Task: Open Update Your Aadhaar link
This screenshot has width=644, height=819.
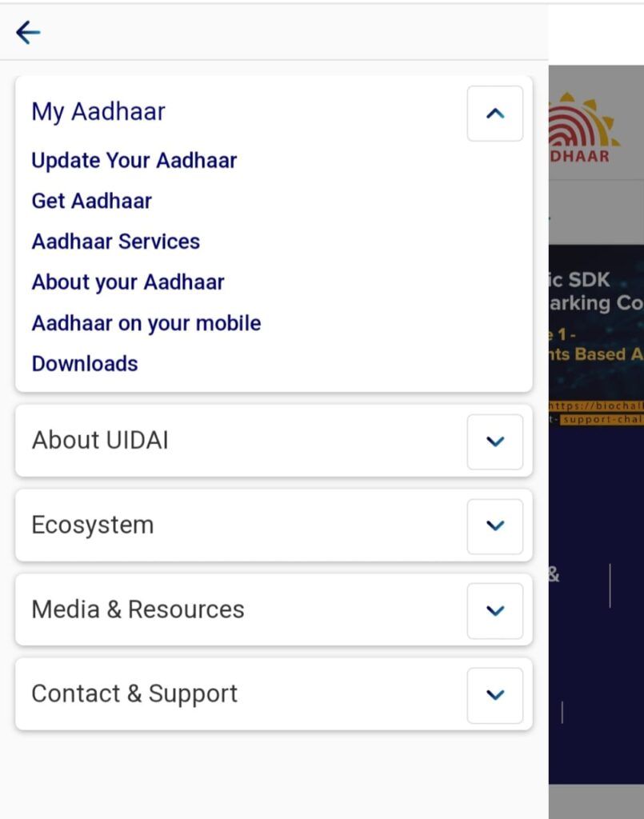Action: (134, 160)
